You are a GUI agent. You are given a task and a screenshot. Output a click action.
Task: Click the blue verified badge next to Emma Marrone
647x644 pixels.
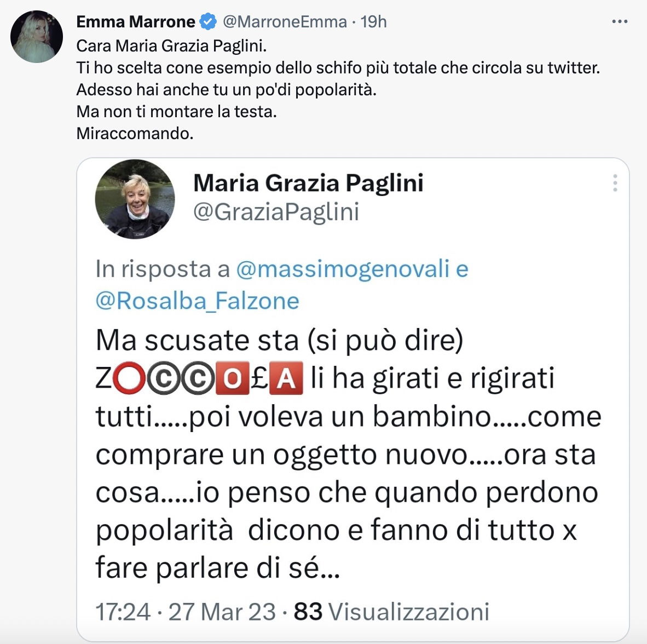pos(209,21)
